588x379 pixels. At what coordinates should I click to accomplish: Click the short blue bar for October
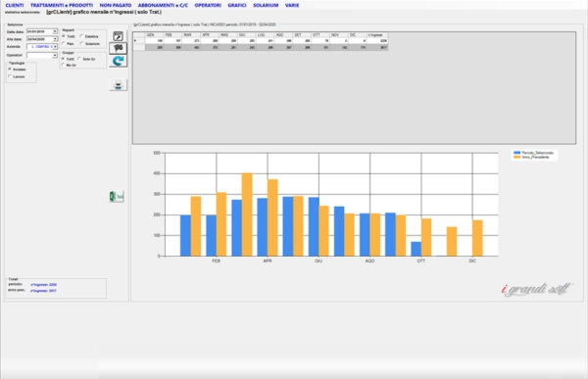click(x=416, y=249)
